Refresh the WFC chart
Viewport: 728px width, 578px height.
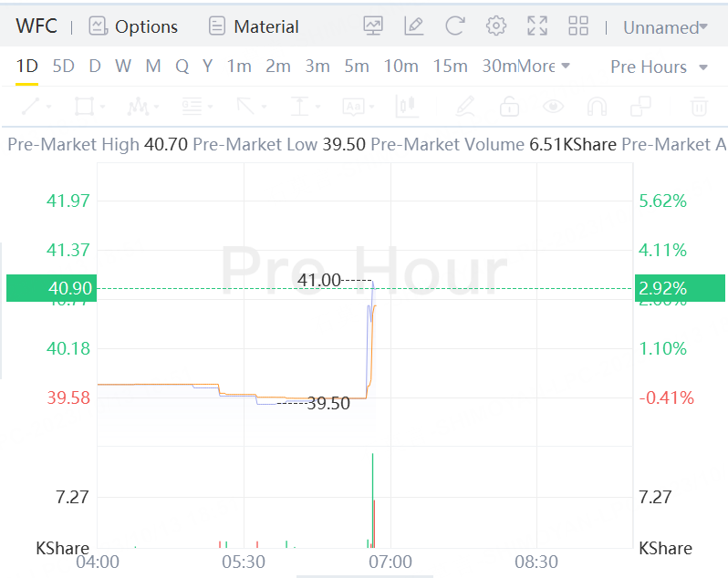click(x=455, y=26)
